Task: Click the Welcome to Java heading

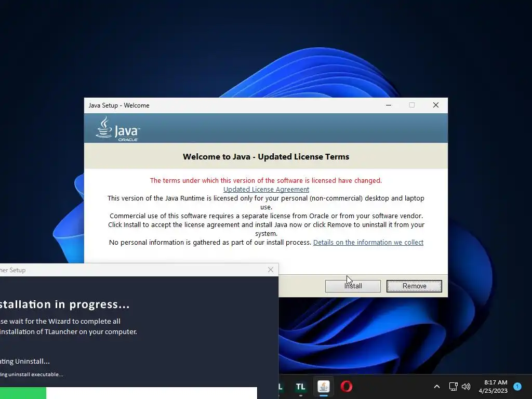Action: point(266,157)
